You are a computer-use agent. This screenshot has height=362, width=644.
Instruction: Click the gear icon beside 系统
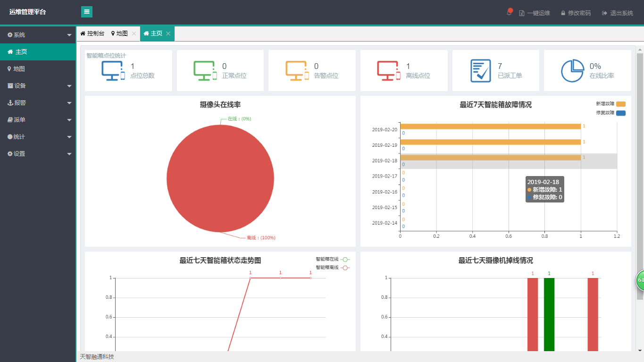(x=10, y=35)
